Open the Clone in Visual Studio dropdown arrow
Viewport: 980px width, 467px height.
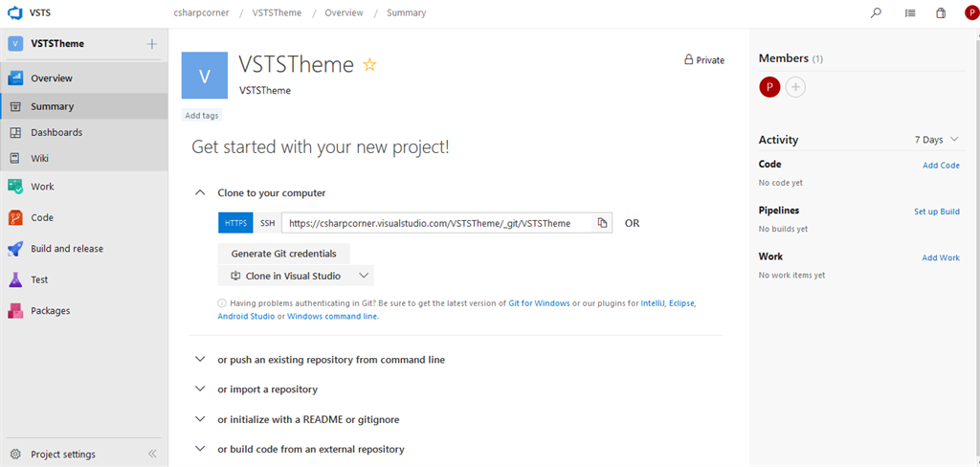coord(363,276)
